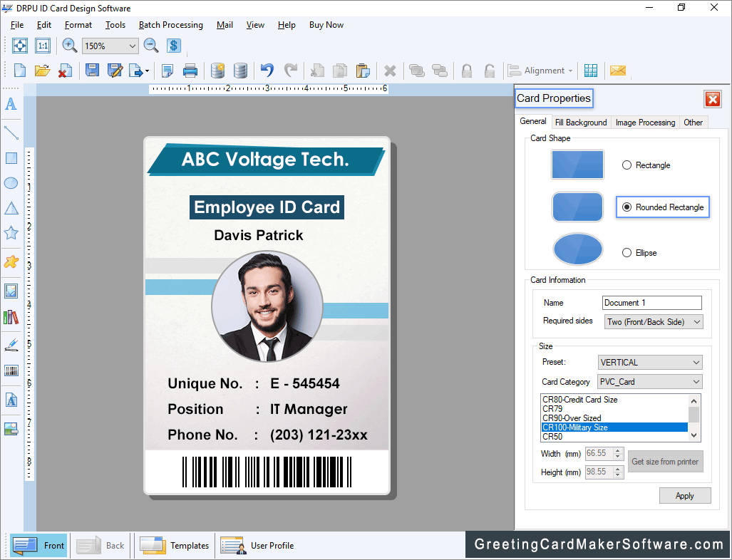732x560 pixels.
Task: Switch to the Back side button
Action: pyautogui.click(x=100, y=545)
